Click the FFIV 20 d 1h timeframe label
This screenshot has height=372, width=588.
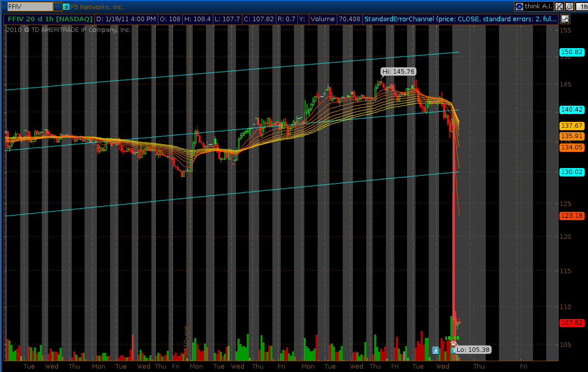click(49, 19)
